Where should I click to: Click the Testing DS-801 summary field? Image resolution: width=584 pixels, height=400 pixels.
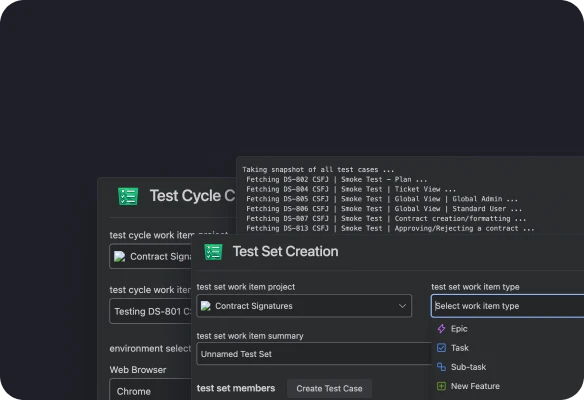tap(150, 311)
